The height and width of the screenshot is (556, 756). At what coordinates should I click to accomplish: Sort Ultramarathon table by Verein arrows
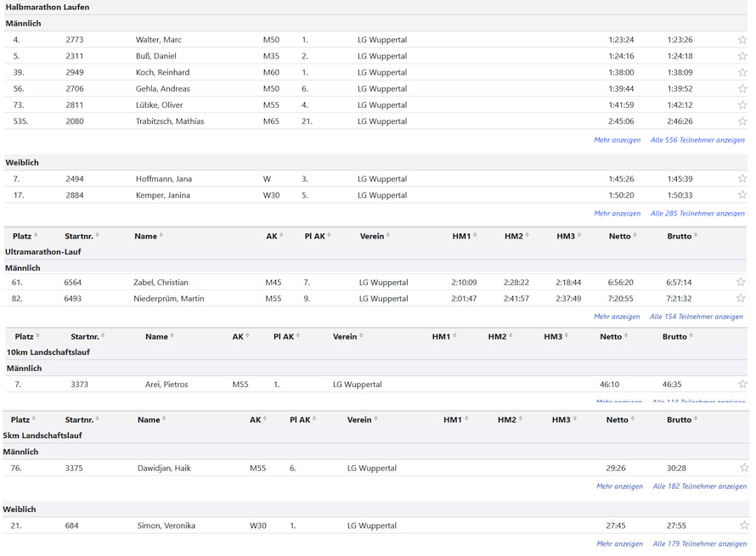pyautogui.click(x=388, y=236)
